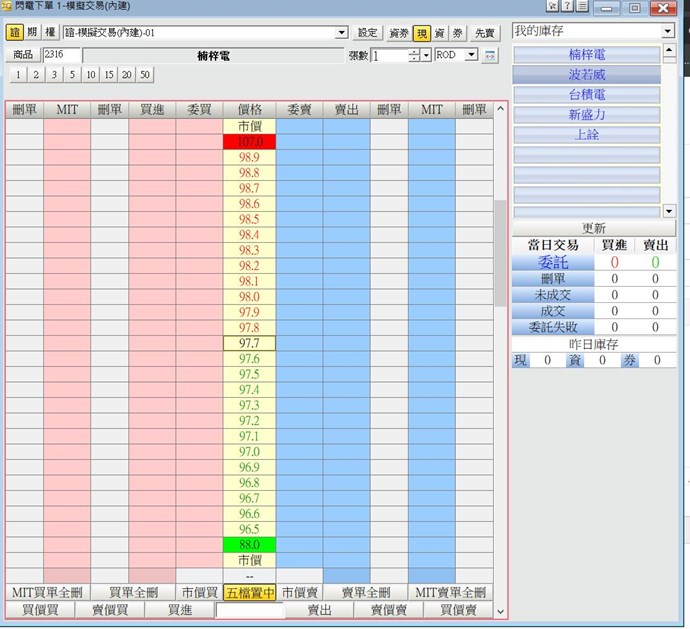Click the 買單全刪 cancel all buys button
The width and height of the screenshot is (690, 629).
click(135, 592)
